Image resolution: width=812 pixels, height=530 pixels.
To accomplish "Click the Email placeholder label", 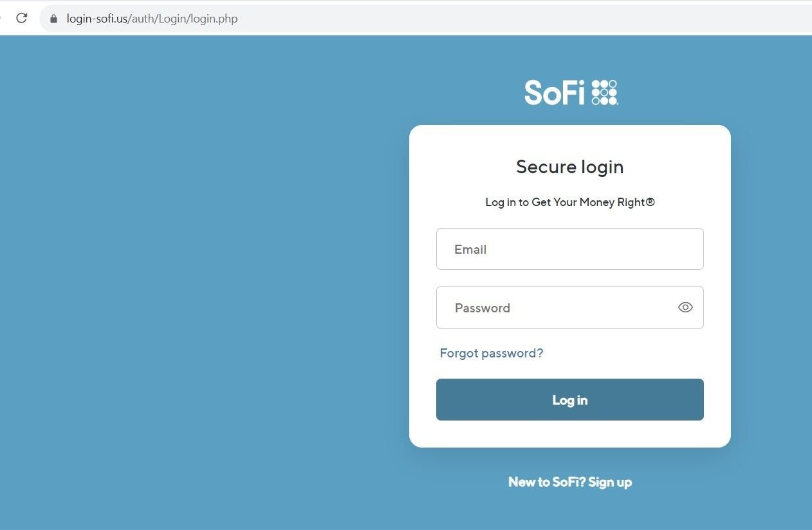I will pos(470,249).
